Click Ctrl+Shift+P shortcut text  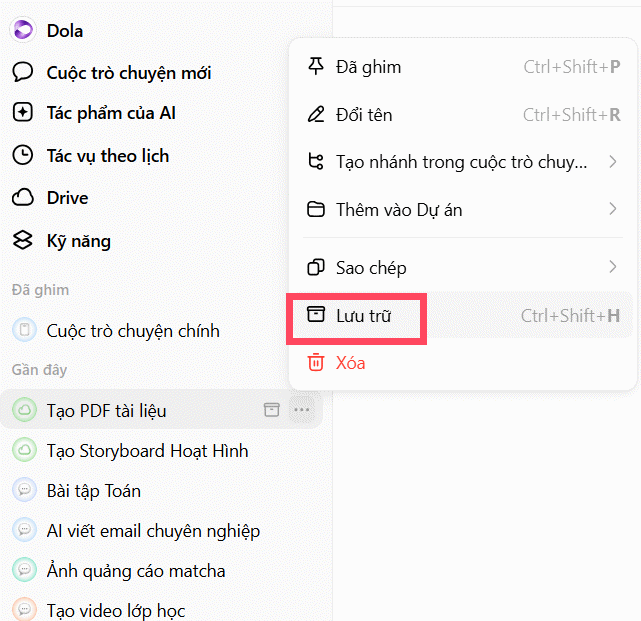point(572,67)
